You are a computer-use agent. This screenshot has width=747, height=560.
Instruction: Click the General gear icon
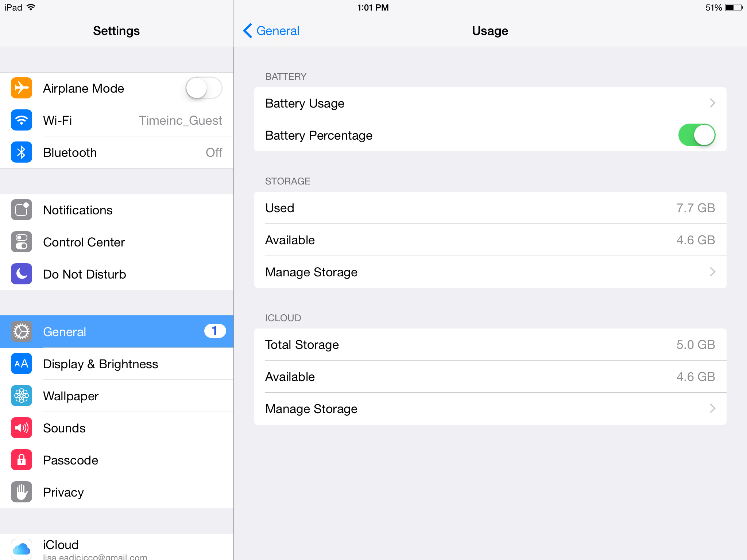coord(21,331)
